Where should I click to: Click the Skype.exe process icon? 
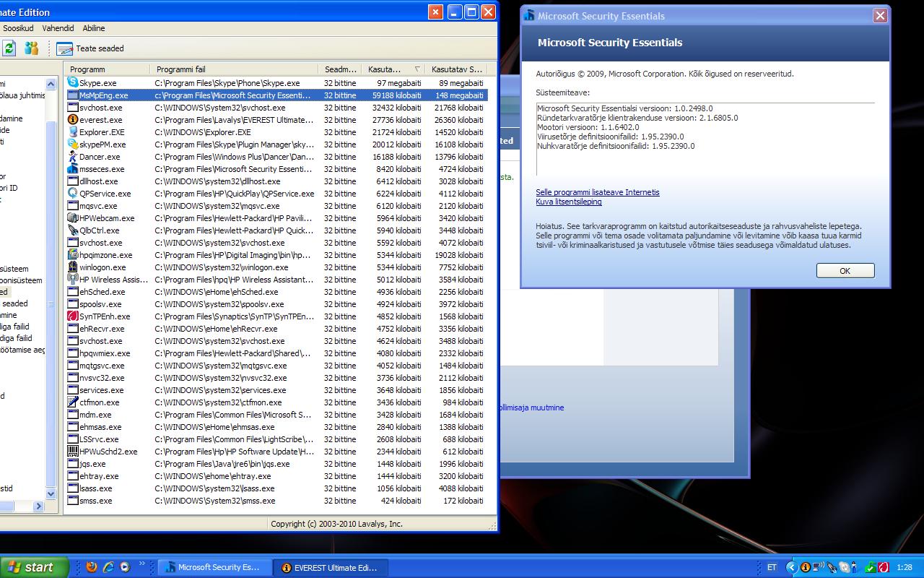[x=73, y=83]
